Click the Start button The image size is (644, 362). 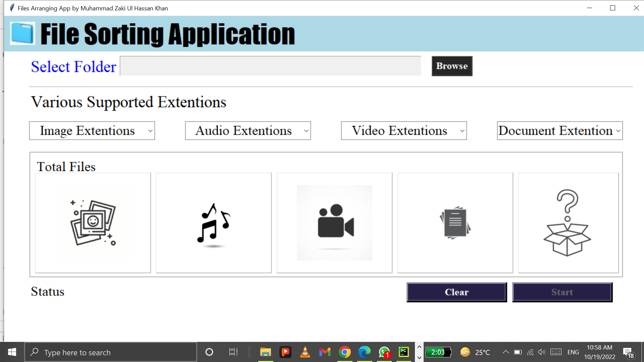tap(562, 292)
